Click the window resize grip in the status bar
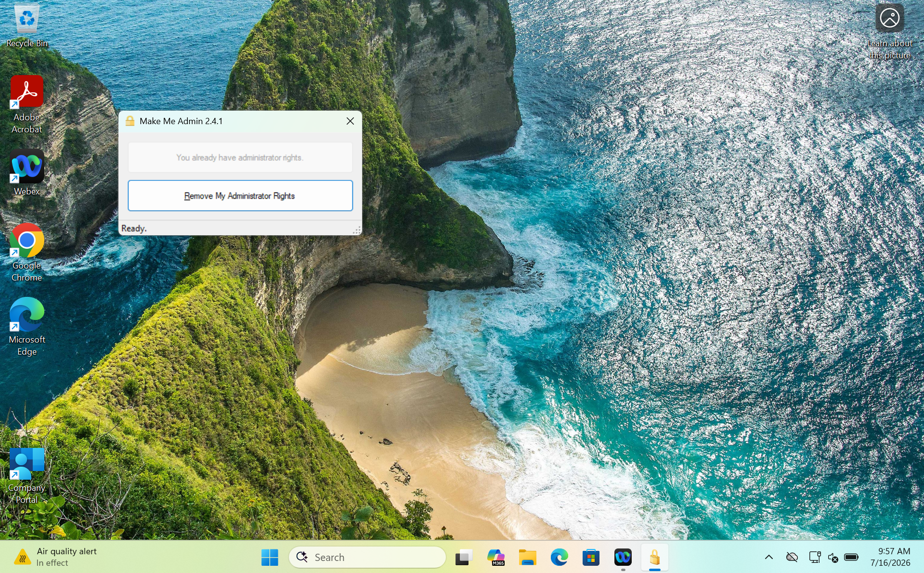Viewport: 924px width, 573px height. point(357,230)
